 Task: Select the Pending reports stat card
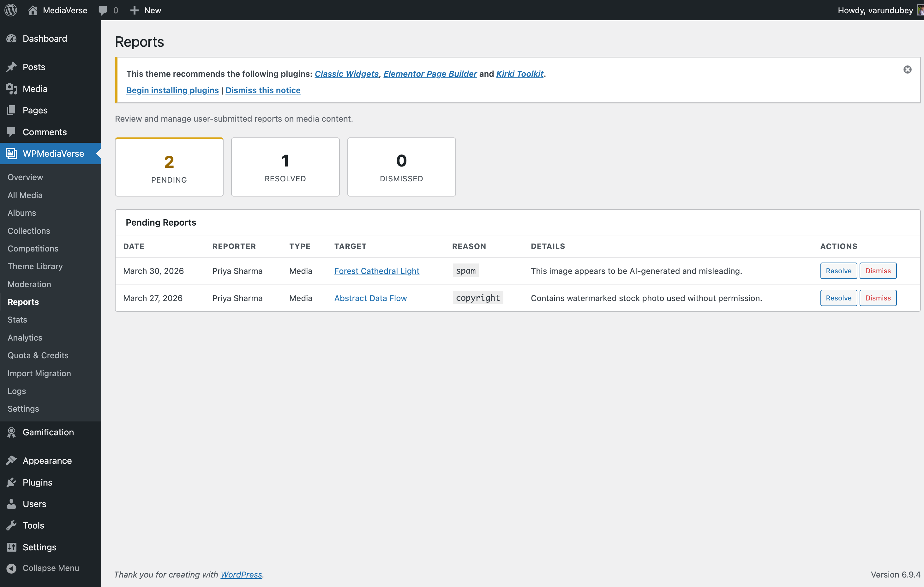click(169, 166)
